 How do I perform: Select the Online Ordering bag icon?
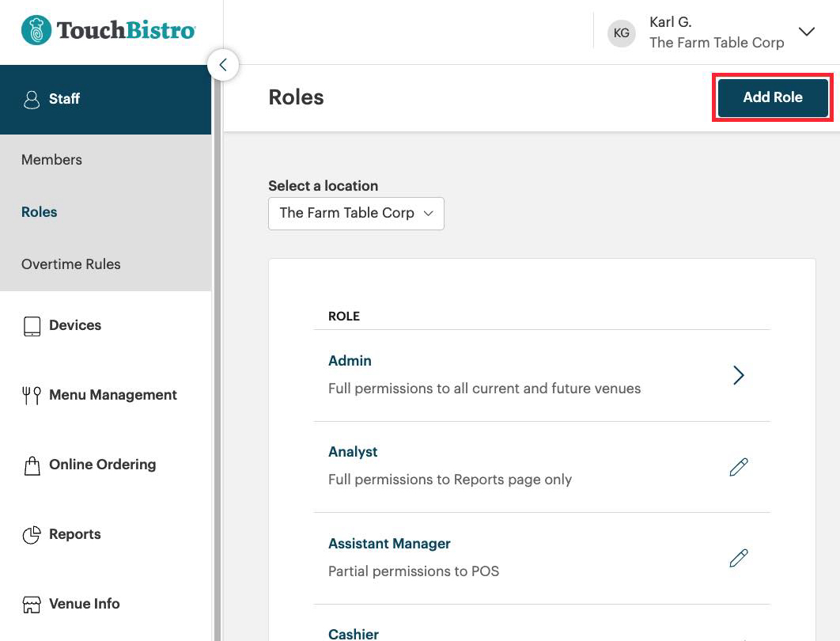[x=32, y=464]
